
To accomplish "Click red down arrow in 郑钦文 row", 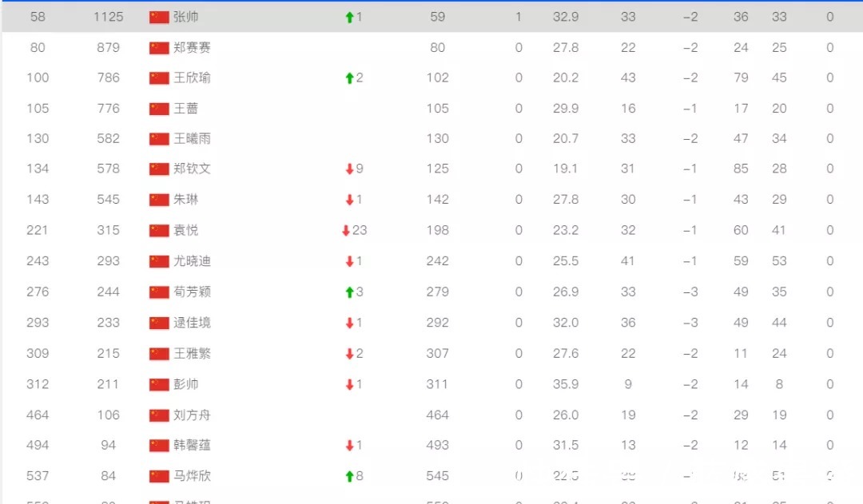I will pyautogui.click(x=349, y=169).
